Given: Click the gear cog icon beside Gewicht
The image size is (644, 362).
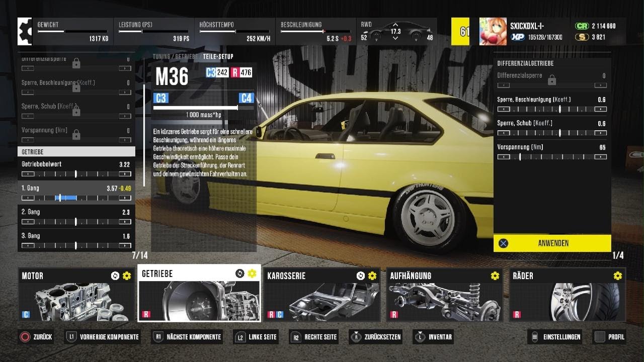Looking at the screenshot, I should (25, 32).
